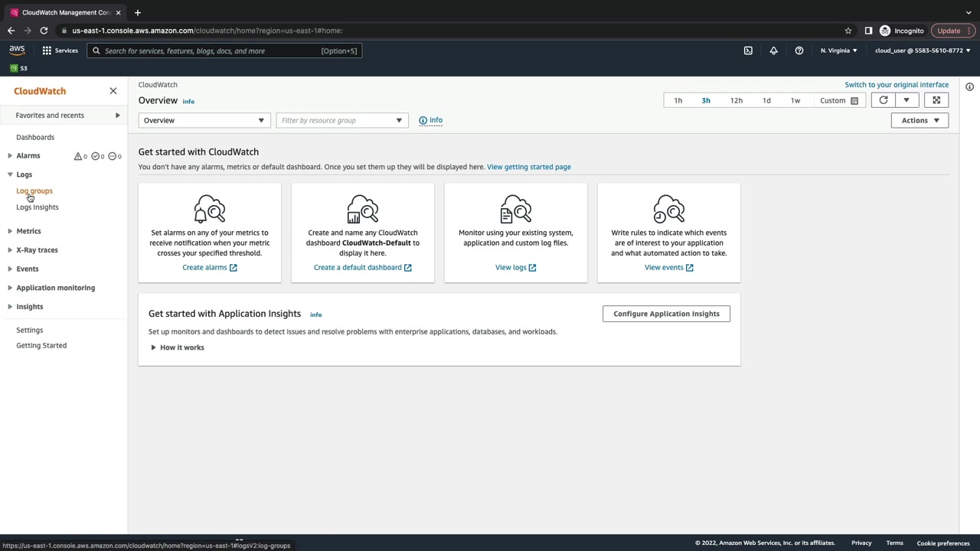Select the 1h time range
Screen dimensions: 980x551
(678, 100)
